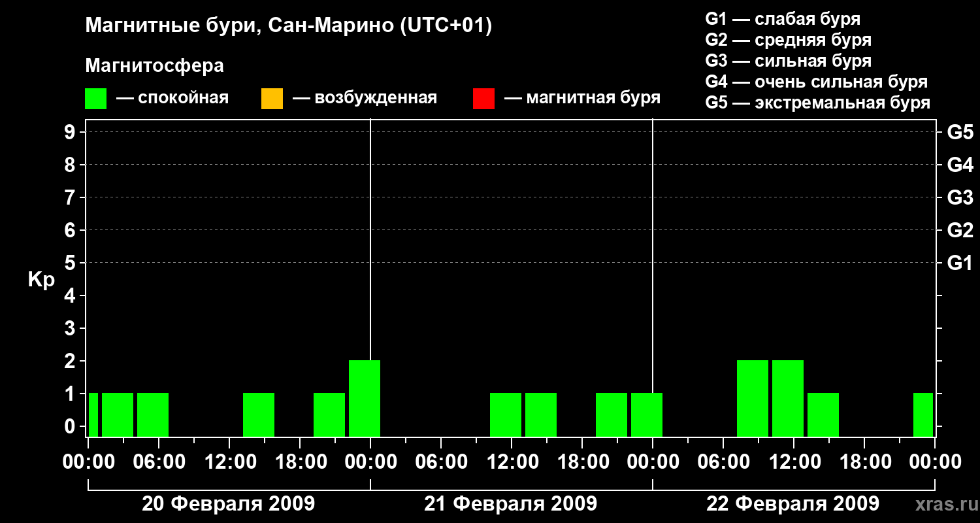Click '06:00' time label of 21 Февраля
Viewport: 980px width, 523px height.
click(441, 462)
